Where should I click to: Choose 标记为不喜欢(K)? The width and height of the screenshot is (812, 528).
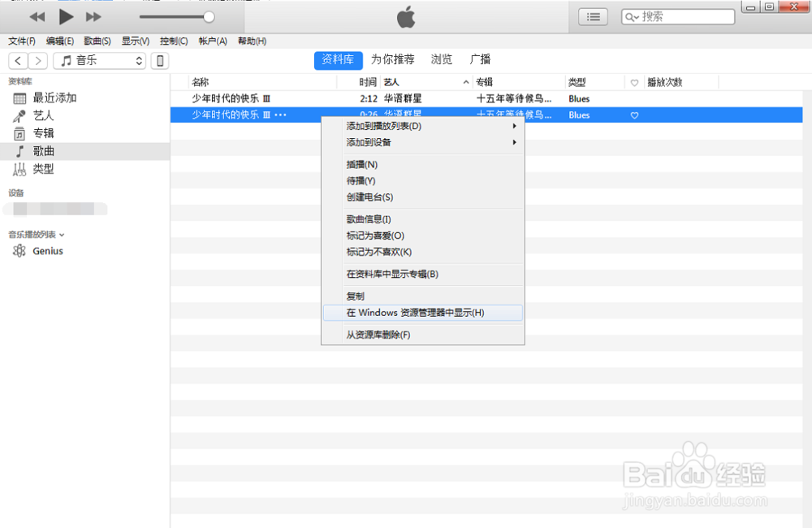(423, 252)
